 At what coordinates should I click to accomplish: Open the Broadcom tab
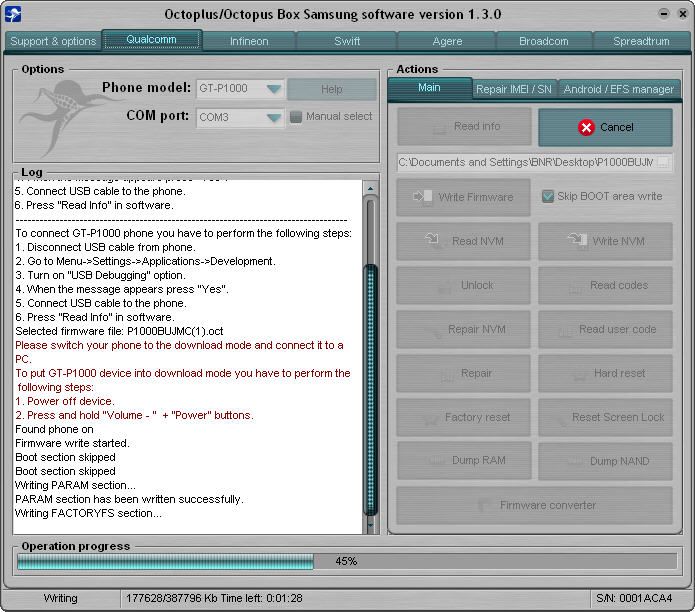coord(544,41)
